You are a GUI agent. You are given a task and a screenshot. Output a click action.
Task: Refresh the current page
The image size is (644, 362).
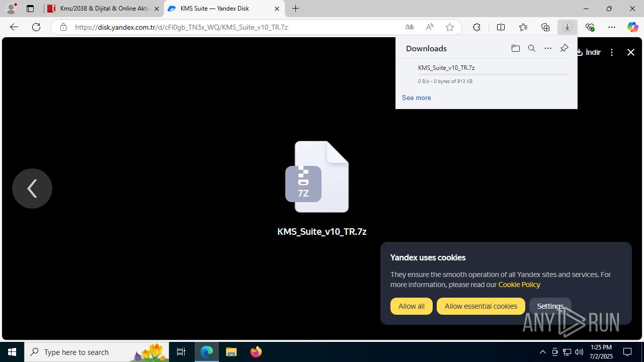(36, 27)
